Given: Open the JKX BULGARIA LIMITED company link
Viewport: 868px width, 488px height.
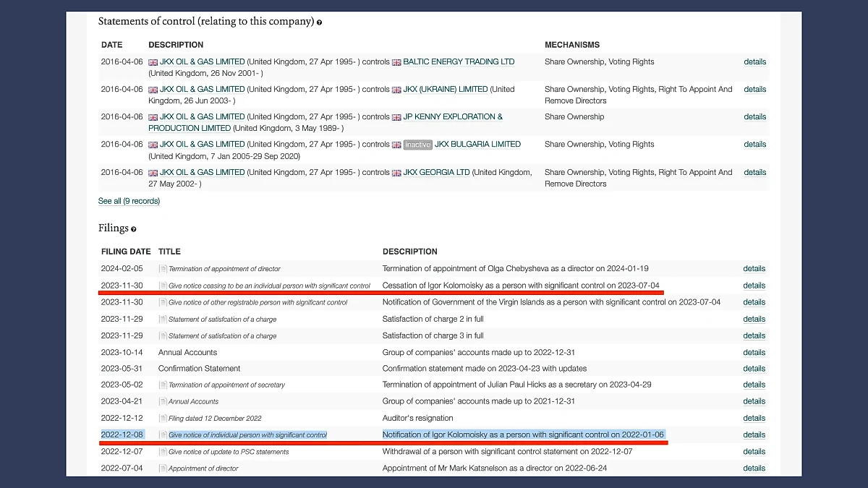Looking at the screenshot, I should pos(477,145).
